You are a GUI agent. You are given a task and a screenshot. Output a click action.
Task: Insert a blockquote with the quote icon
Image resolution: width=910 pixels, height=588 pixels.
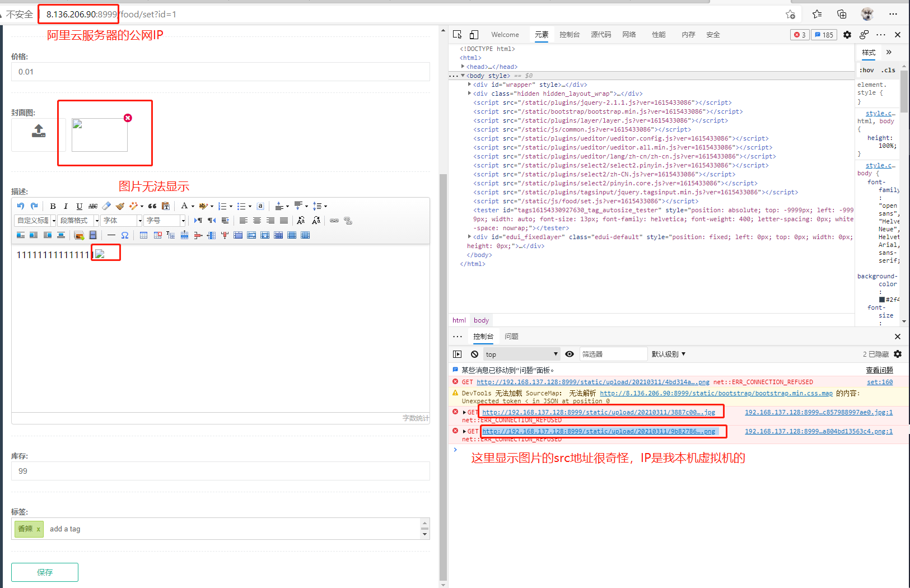click(152, 206)
